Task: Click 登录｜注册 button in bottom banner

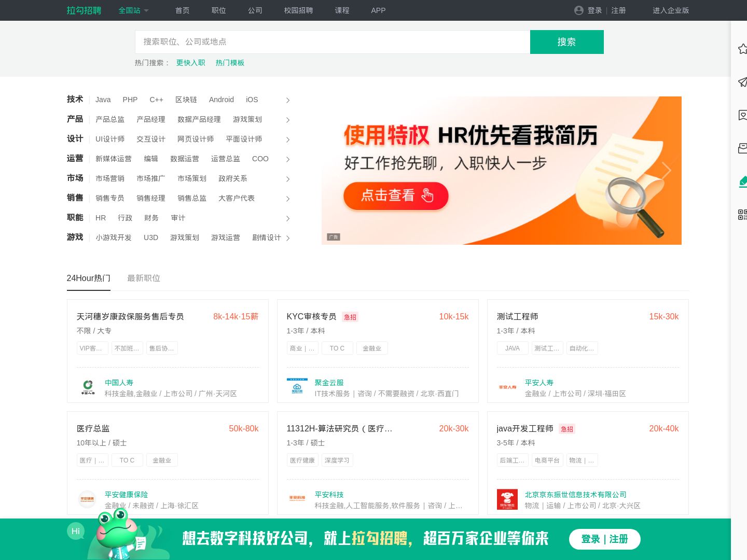Action: point(605,539)
